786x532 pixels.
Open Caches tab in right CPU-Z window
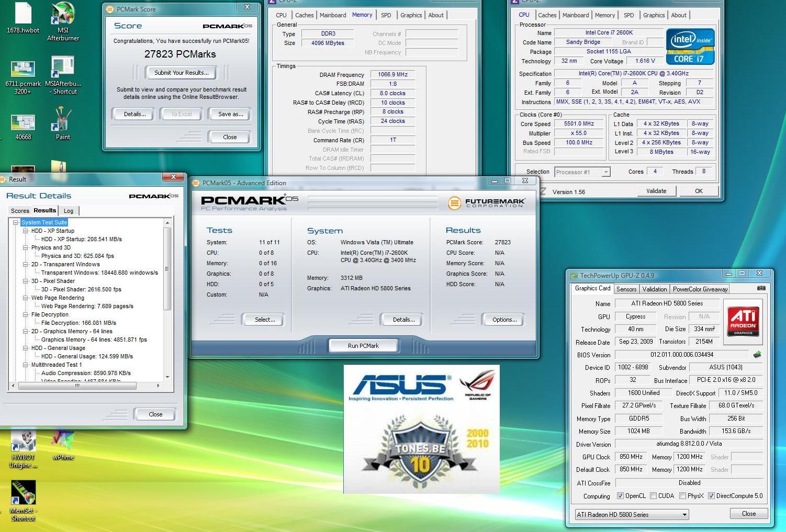[x=547, y=15]
